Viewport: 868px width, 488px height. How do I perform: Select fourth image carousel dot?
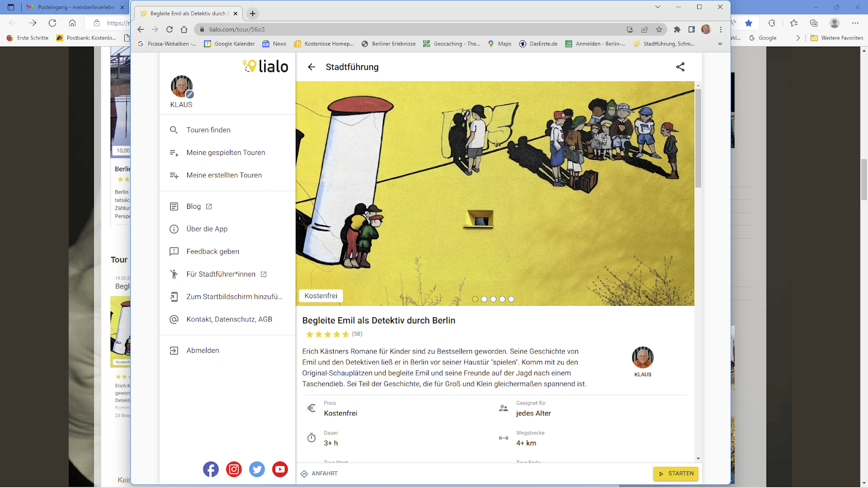coord(502,299)
